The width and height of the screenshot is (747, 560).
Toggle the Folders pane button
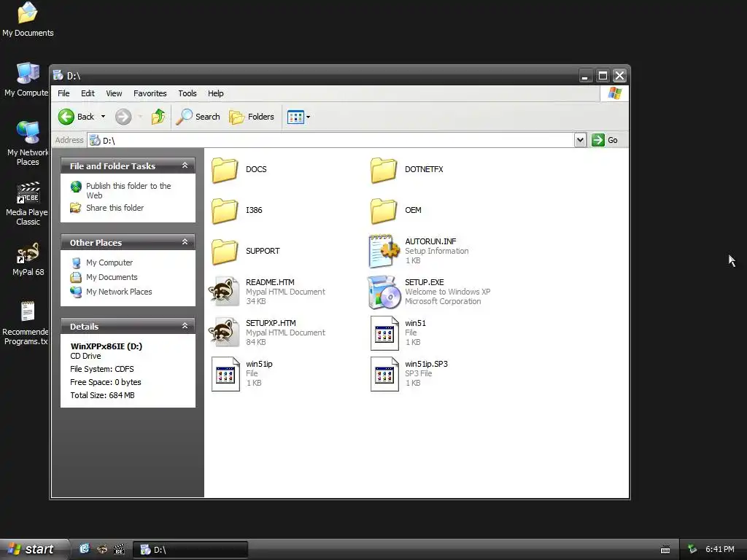pos(252,117)
